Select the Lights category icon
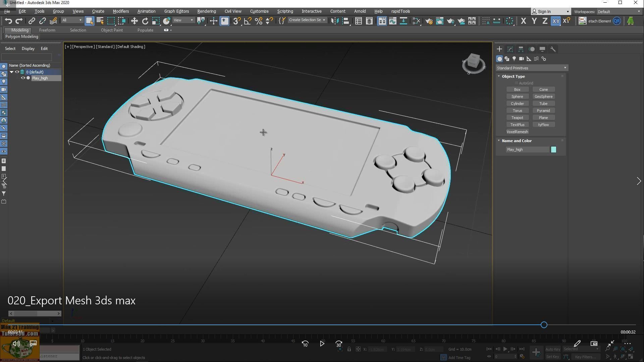Screen dimensions: 644x362 tap(514, 59)
